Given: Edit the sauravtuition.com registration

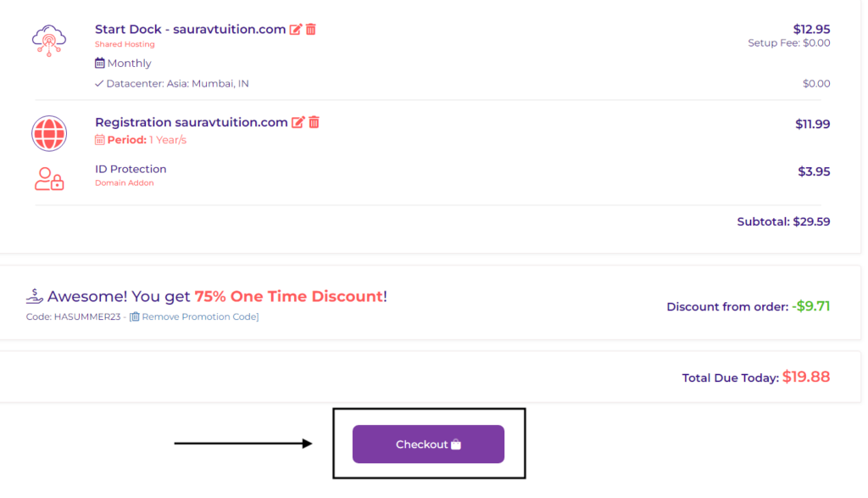Looking at the screenshot, I should (298, 121).
